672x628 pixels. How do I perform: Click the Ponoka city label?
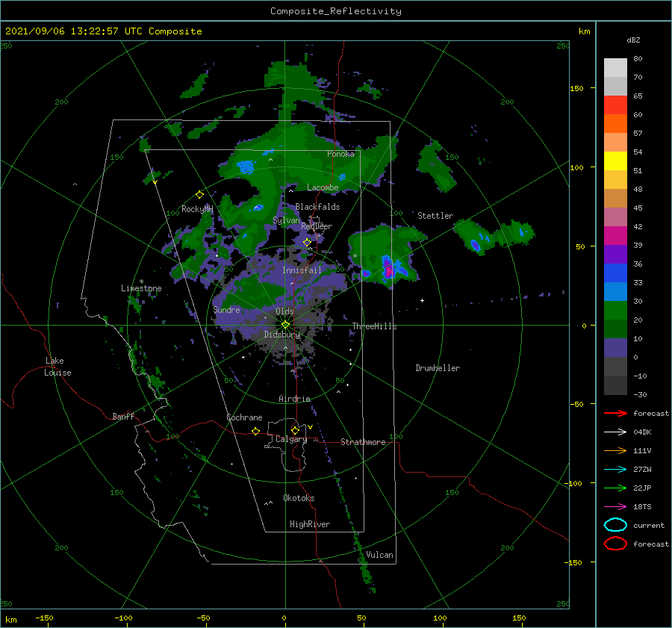[x=340, y=155]
